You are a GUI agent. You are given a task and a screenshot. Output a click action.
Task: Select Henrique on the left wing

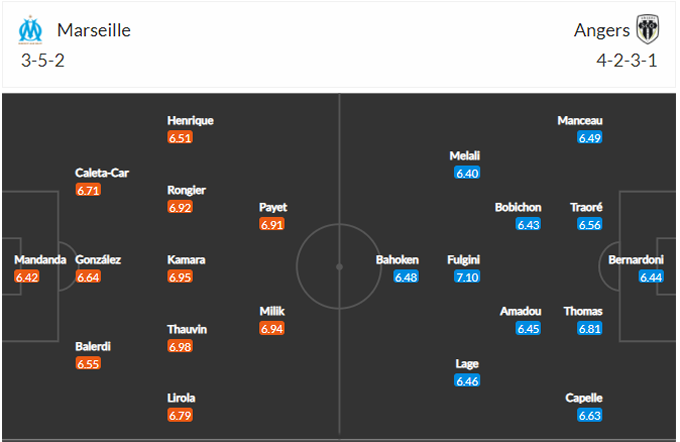click(x=190, y=121)
